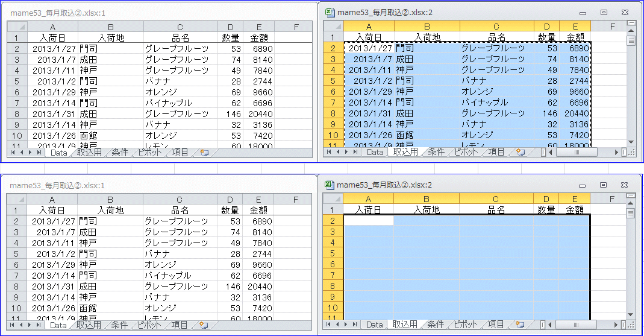Vertical scrollbar thumb in lower-right window
Viewport: 644px width, 336px height.
(x=631, y=213)
